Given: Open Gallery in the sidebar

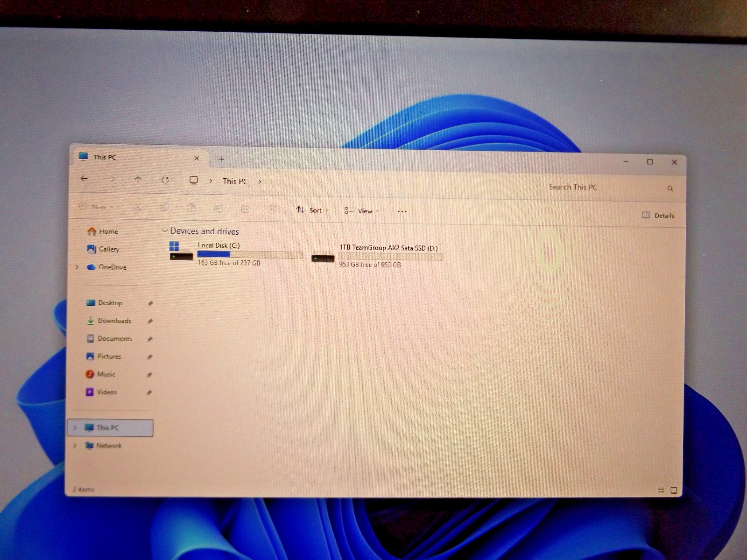Looking at the screenshot, I should 103,249.
